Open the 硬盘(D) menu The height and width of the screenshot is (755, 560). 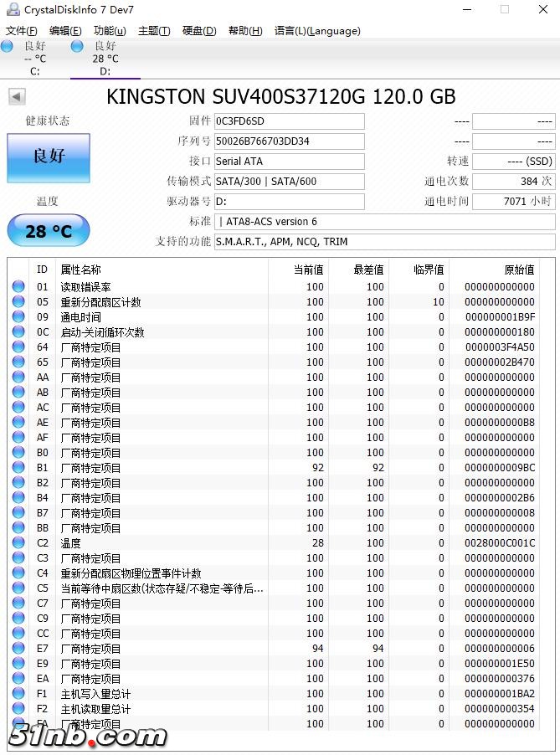(199, 31)
